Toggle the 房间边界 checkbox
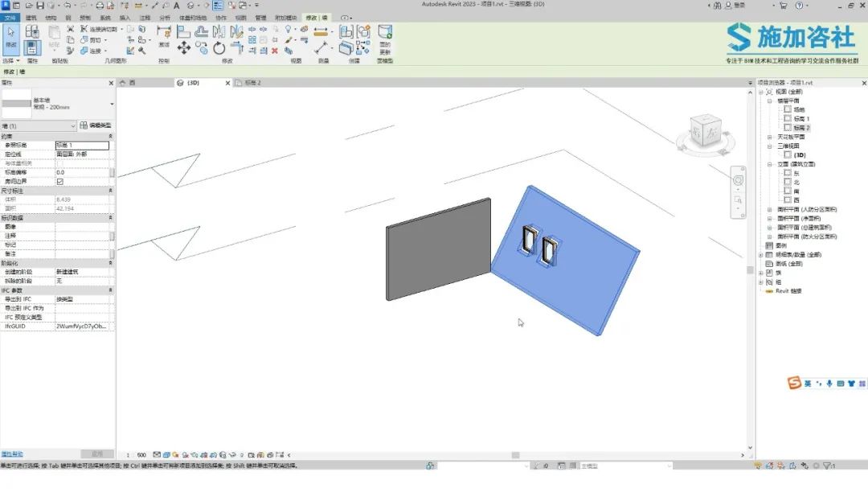 59,182
